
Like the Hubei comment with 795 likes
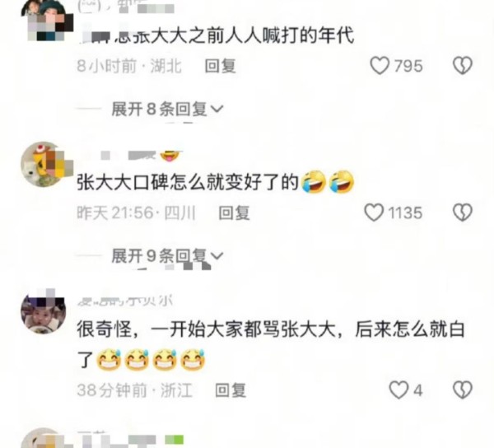pyautogui.click(x=380, y=66)
